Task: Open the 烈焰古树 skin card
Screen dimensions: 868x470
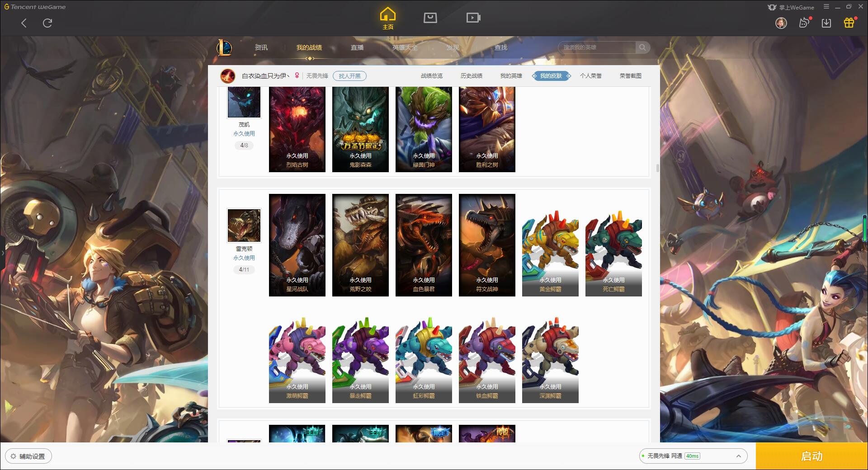Action: click(x=297, y=129)
